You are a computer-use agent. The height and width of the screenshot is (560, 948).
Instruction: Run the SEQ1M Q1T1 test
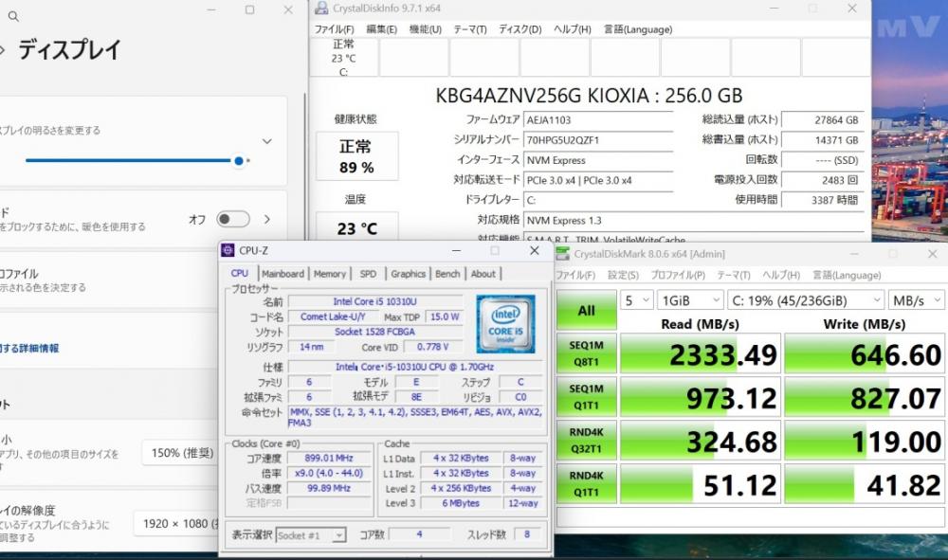click(587, 397)
